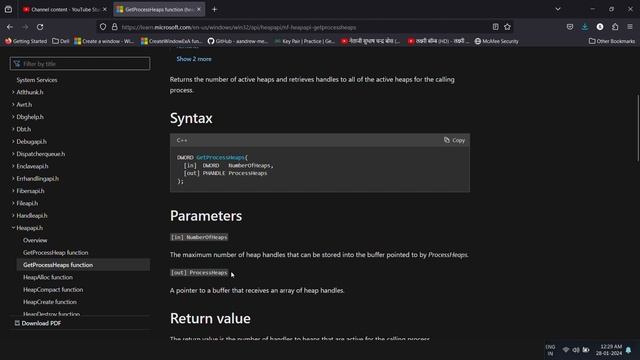The width and height of the screenshot is (640, 360).
Task: Toggle reader view icon in address bar
Action: coord(495,27)
